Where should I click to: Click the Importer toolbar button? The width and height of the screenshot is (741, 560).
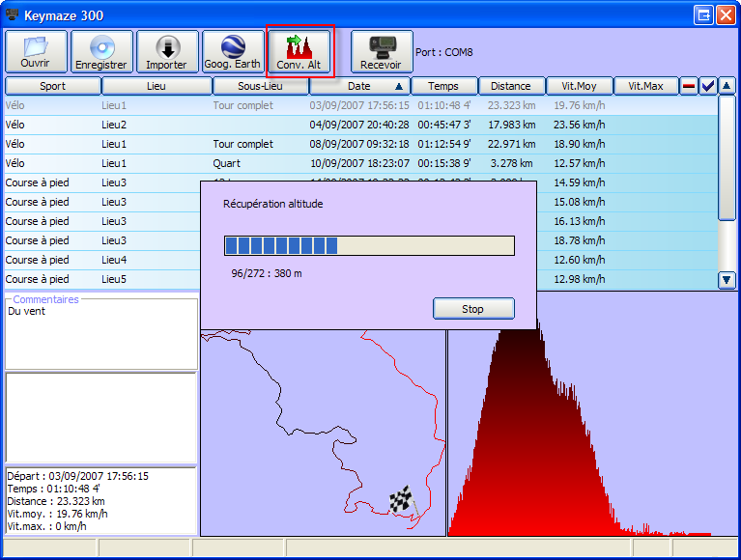(167, 51)
